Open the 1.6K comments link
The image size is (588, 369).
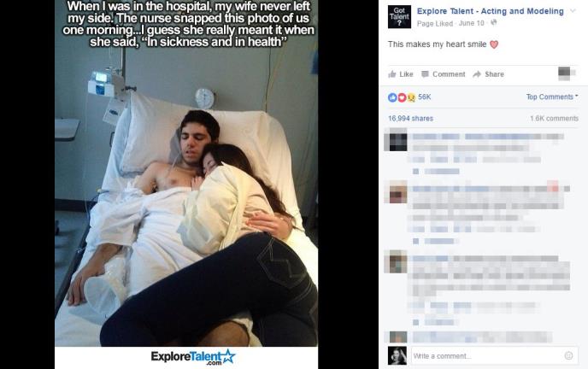(x=554, y=119)
